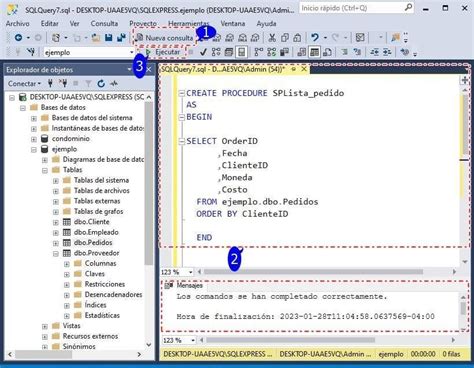
Task: Click the Increase Indent icon
Action: coord(387,52)
